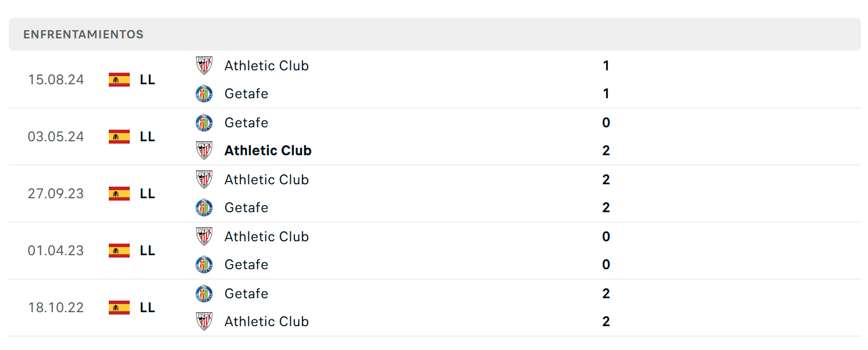Screen dimensions: 868x350
Task: Open bold Athletic Club name in 03.05.24 match
Action: (x=268, y=151)
